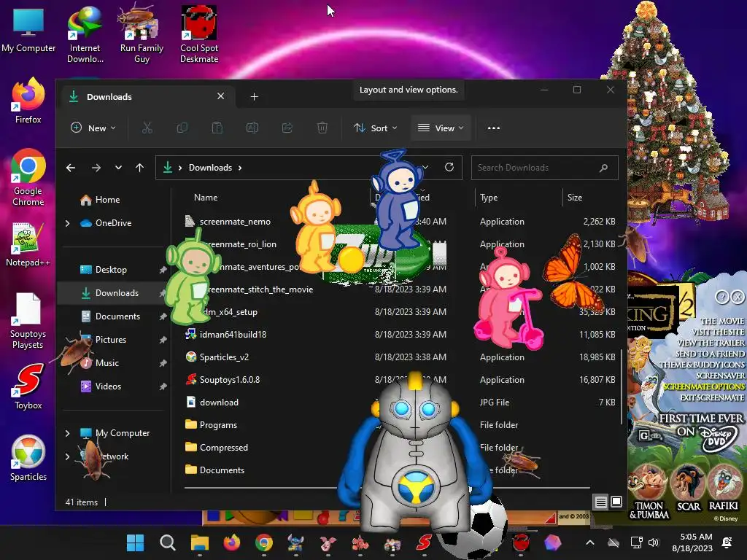This screenshot has width=747, height=560.
Task: Open the speaker volume tray icon
Action: (x=654, y=542)
